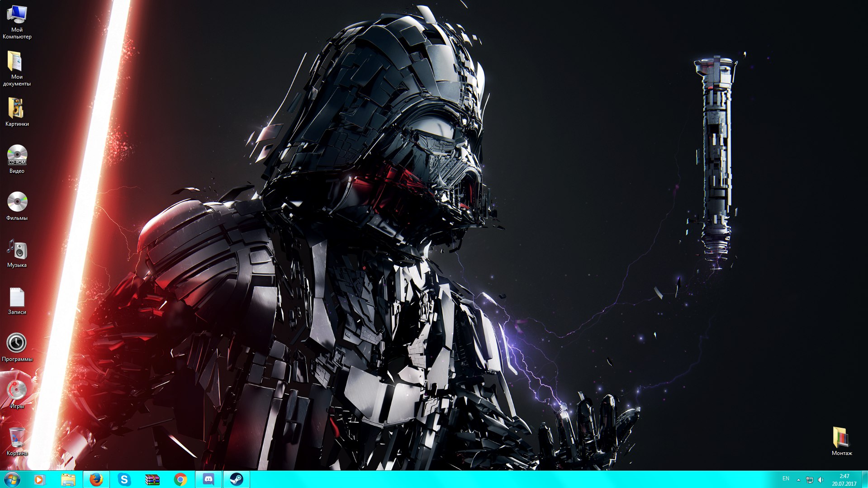
Task: Click the Steam taskbar button
Action: 236,479
